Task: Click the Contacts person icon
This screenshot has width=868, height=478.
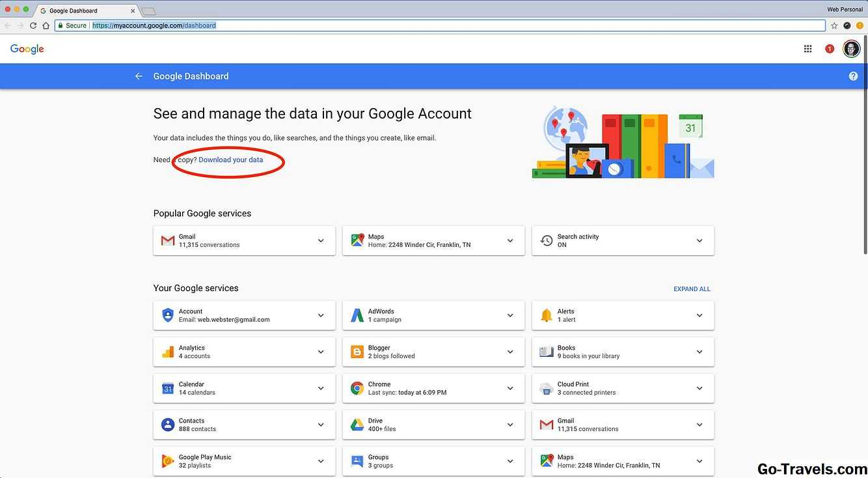Action: pos(168,425)
